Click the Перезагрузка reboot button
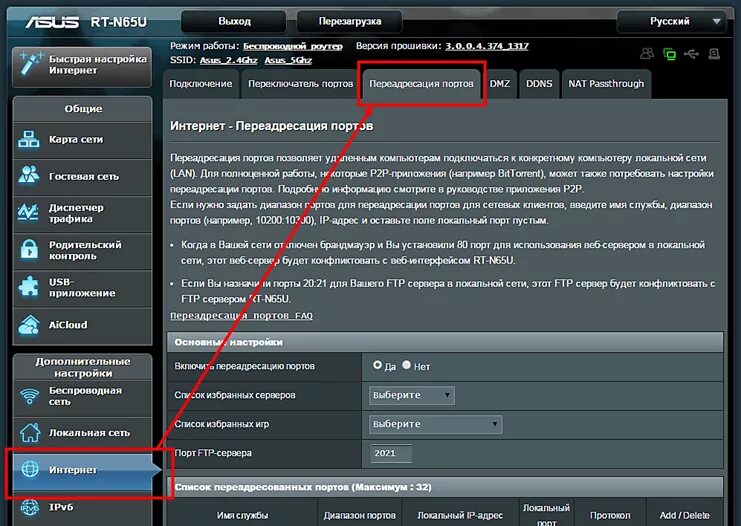The width and height of the screenshot is (741, 526). (x=350, y=21)
